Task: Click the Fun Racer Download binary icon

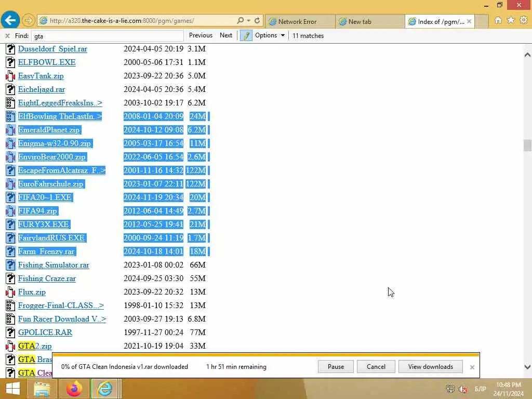Action: click(x=10, y=319)
